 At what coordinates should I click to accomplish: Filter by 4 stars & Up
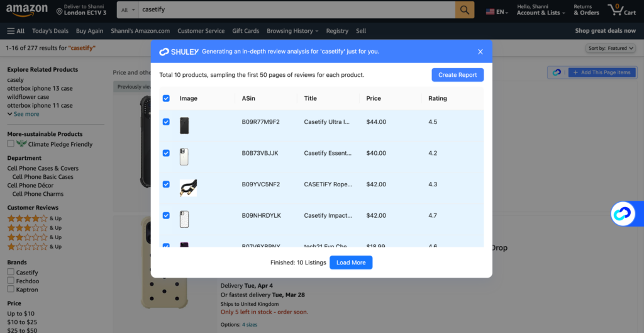click(x=35, y=218)
